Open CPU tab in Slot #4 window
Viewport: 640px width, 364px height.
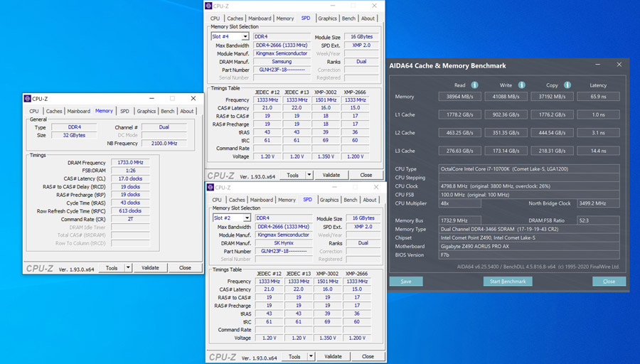(215, 18)
